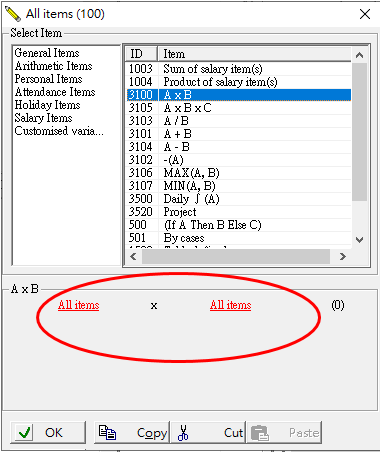
Task: Open the second All items link (operand B)
Action: (x=231, y=305)
